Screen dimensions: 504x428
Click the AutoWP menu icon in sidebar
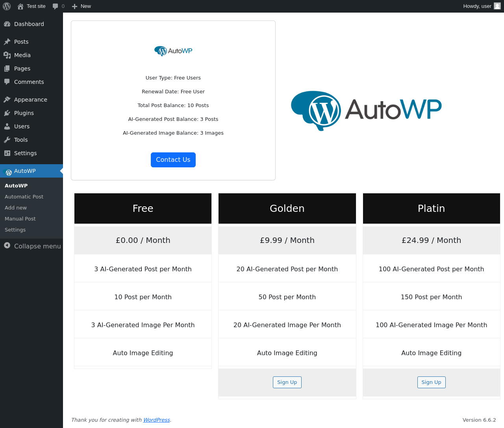pyautogui.click(x=7, y=172)
